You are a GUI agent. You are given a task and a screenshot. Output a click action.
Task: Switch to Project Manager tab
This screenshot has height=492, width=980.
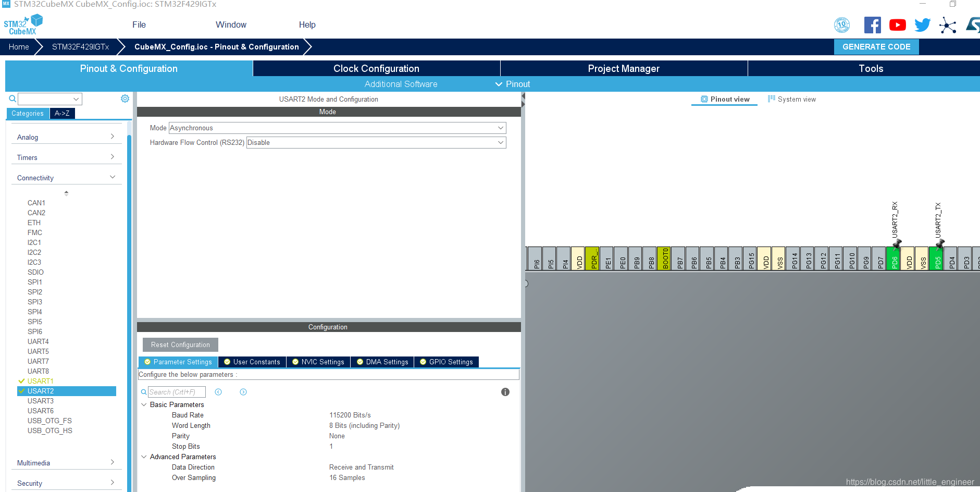[624, 68]
